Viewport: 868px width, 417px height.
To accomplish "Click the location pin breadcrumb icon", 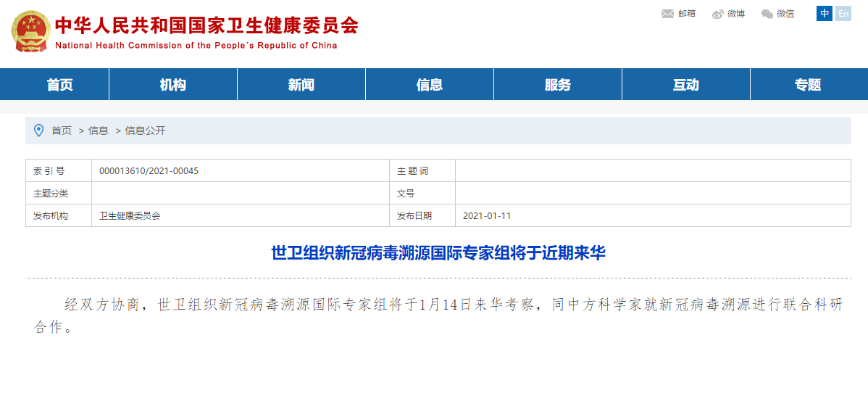I will tap(39, 131).
